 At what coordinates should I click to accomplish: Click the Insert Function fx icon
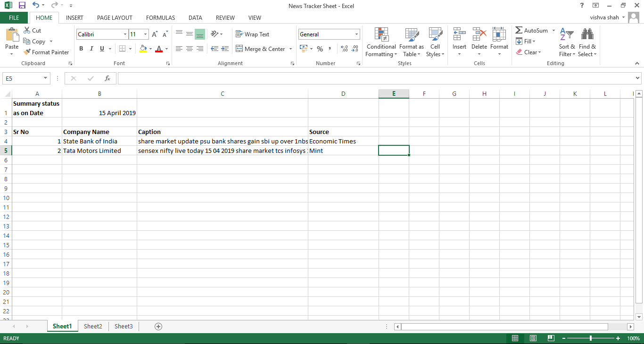pos(107,78)
